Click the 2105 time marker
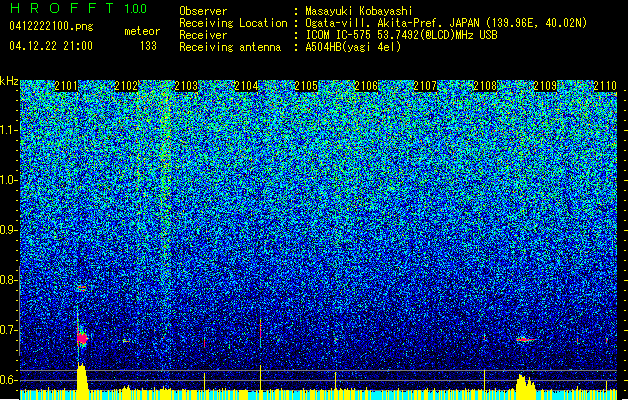This screenshot has width=629, height=400. click(x=306, y=86)
